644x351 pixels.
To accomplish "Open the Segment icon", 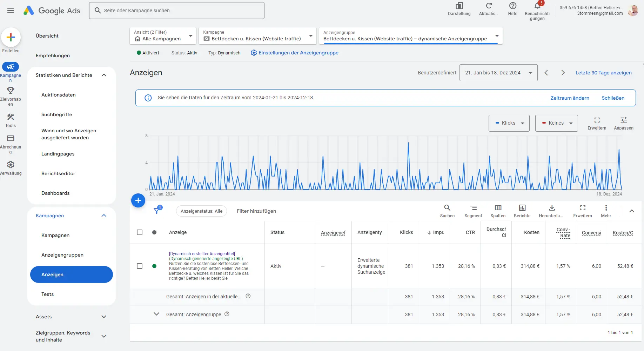I will (x=473, y=208).
